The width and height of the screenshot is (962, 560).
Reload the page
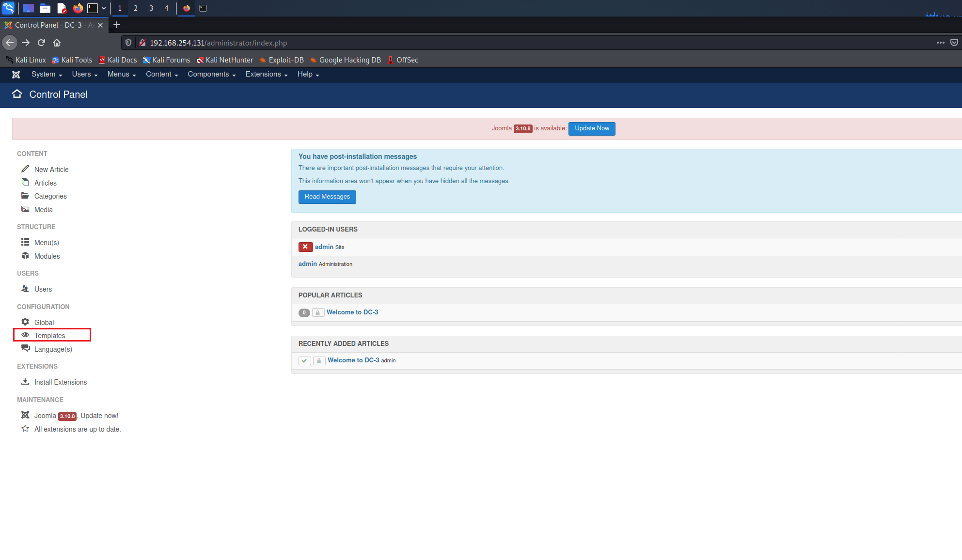click(41, 43)
